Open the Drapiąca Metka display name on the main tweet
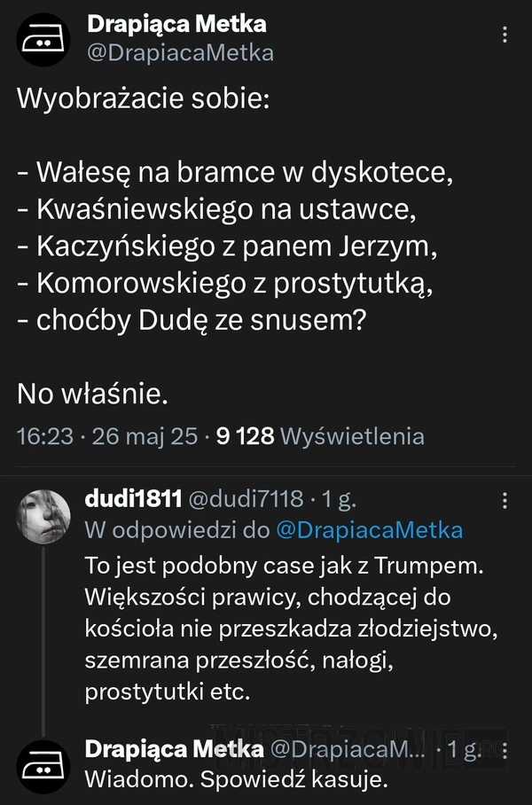This screenshot has width=532, height=805. pos(176,25)
